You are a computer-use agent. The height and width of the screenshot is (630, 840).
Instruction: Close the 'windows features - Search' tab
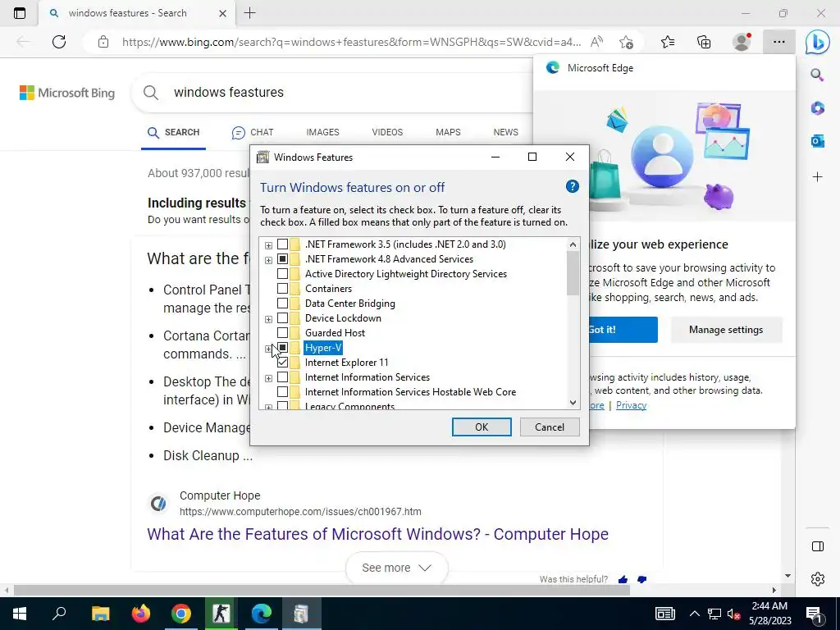[222, 13]
